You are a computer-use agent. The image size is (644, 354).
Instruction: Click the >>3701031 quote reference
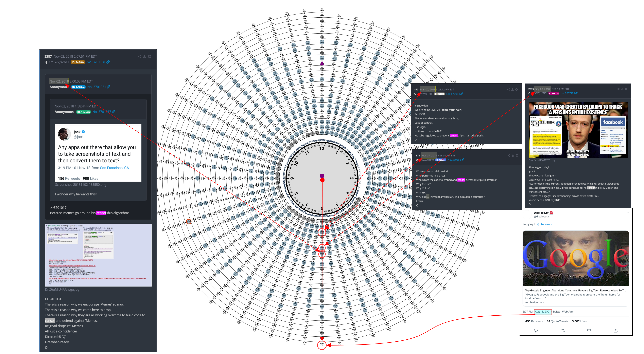pos(53,299)
